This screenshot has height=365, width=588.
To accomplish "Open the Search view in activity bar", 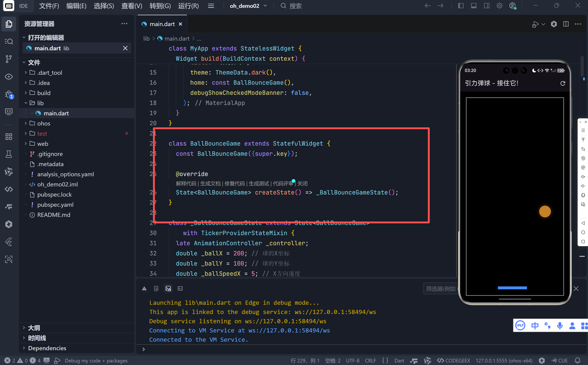I will 9,42.
